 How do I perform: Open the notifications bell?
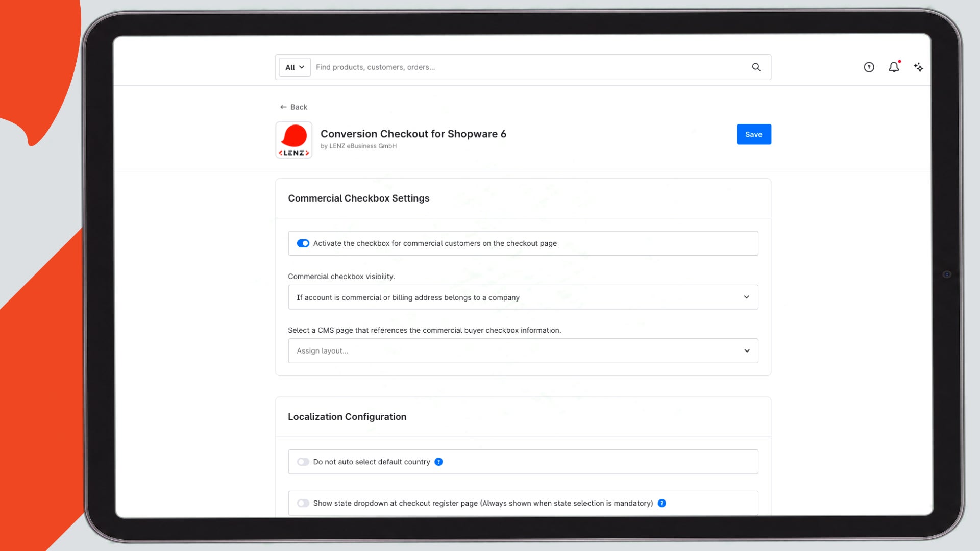894,67
